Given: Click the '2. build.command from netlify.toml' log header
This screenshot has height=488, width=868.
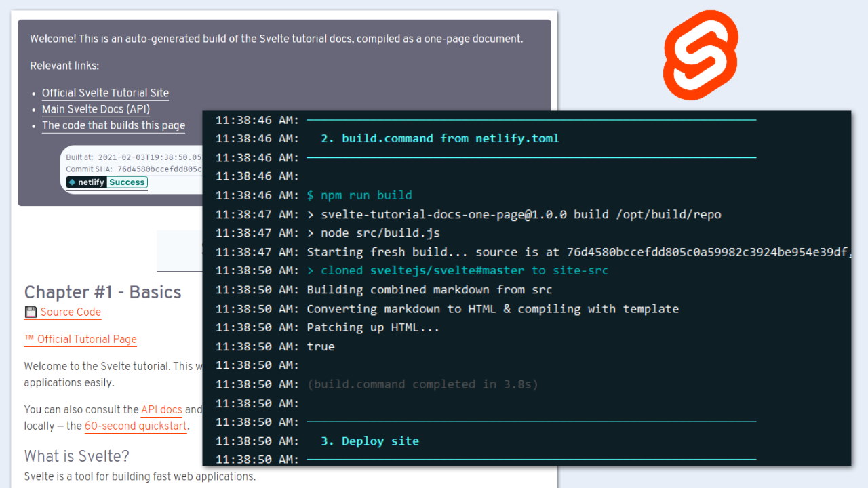Looking at the screenshot, I should click(x=439, y=138).
